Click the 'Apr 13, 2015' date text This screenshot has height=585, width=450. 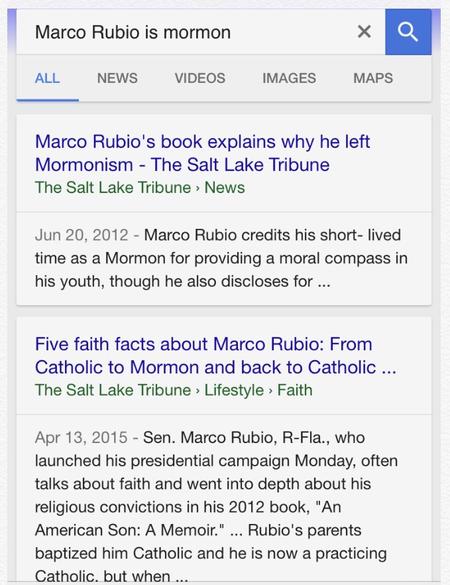(81, 437)
